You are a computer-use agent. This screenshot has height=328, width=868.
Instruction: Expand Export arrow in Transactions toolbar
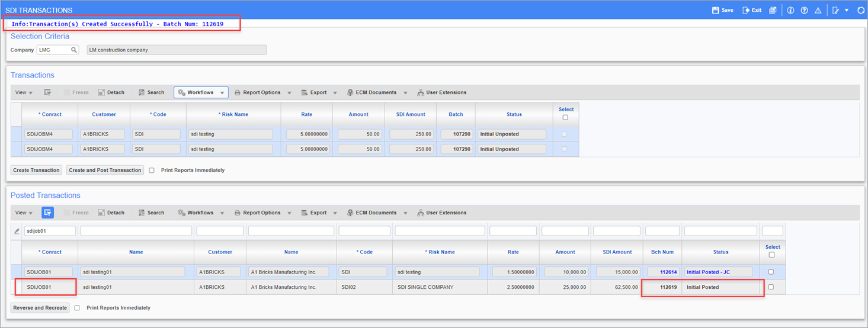pyautogui.click(x=335, y=93)
